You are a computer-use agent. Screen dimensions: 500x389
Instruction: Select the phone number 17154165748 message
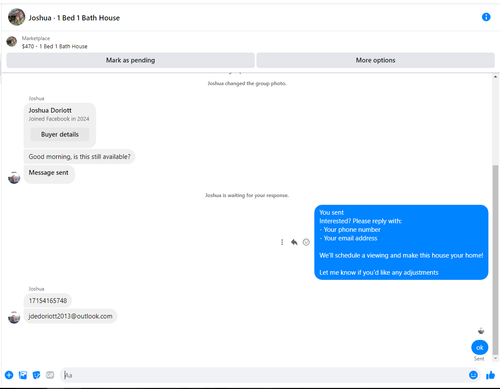click(x=48, y=301)
